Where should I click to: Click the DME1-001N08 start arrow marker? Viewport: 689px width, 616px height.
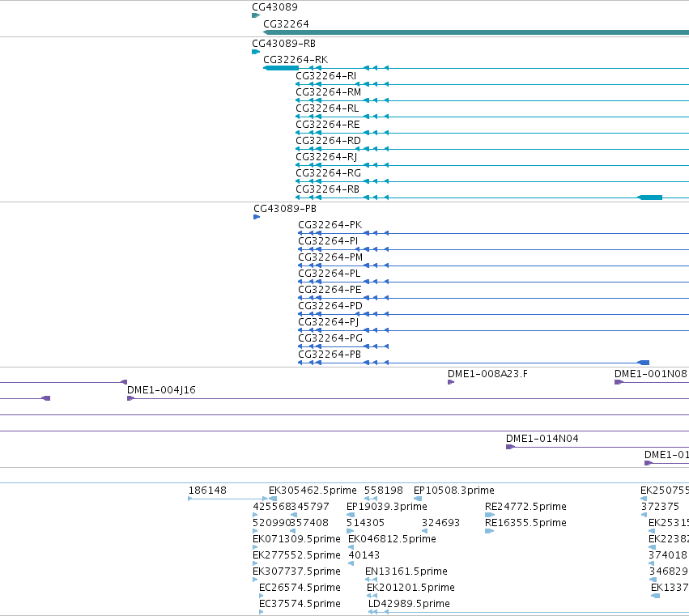click(x=619, y=382)
